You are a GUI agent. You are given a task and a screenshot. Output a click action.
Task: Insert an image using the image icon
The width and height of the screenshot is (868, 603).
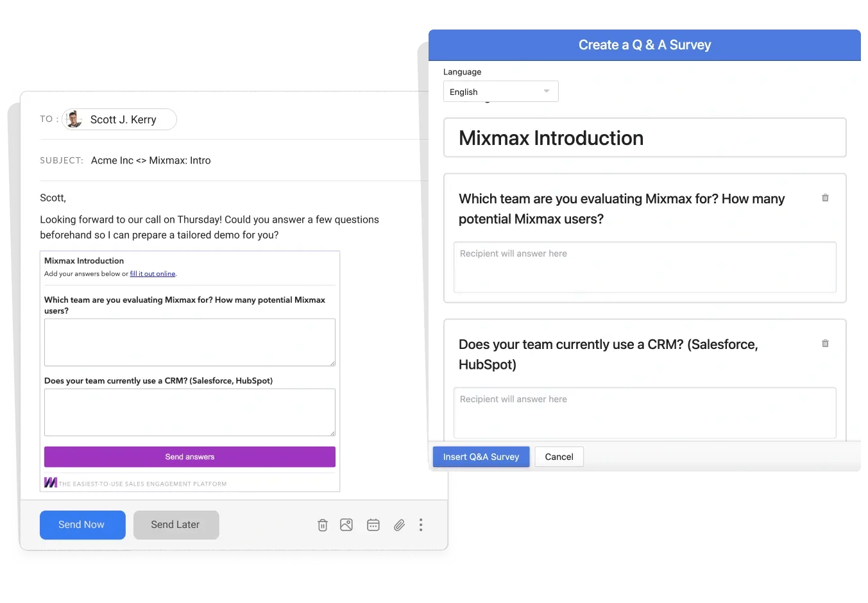click(346, 525)
